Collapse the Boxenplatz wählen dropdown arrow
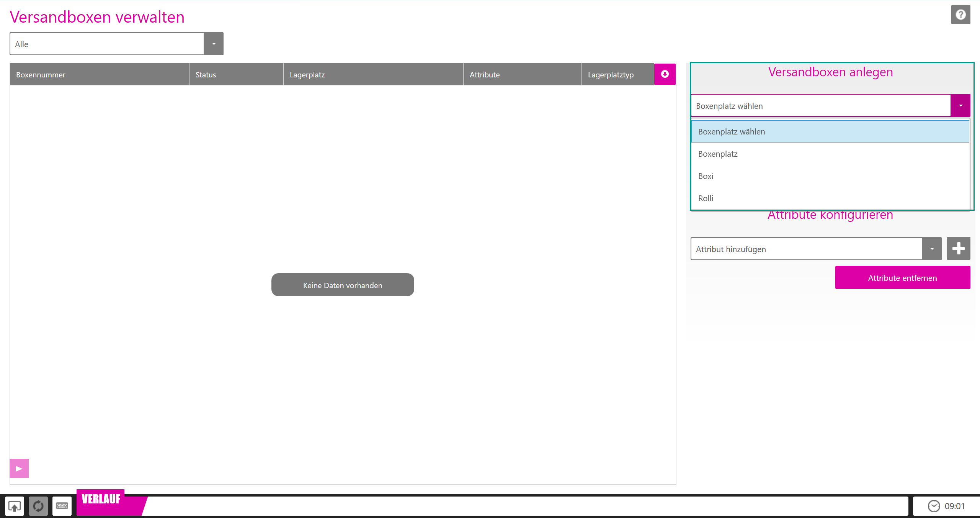 [x=960, y=106]
